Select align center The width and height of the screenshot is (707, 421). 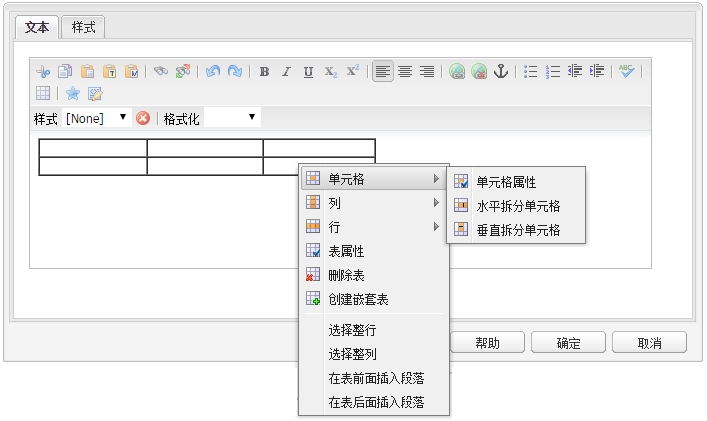click(405, 71)
